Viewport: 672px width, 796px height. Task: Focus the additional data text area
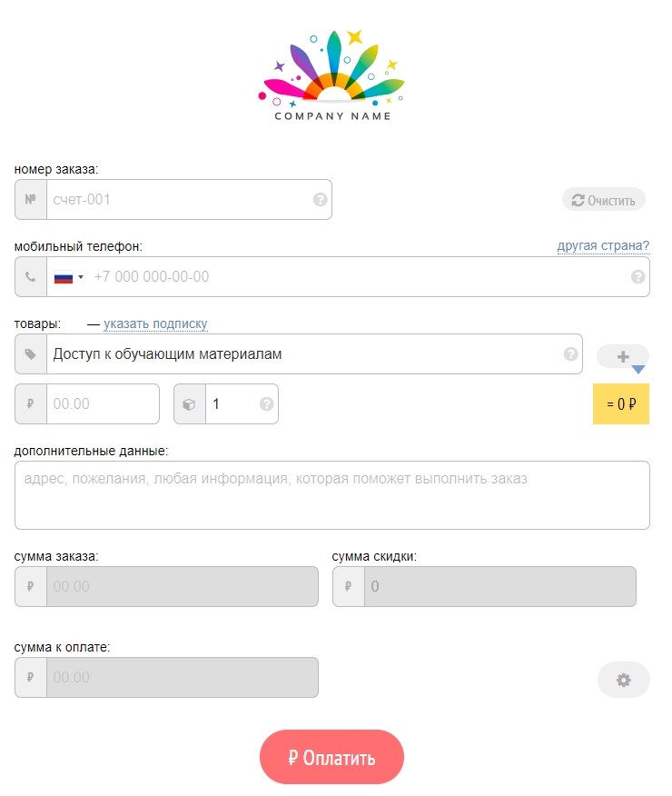click(331, 494)
